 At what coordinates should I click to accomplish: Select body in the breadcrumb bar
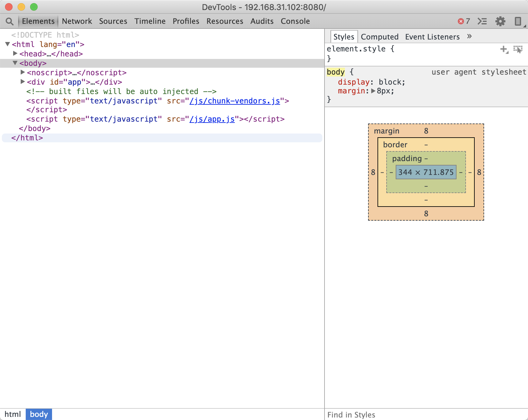coord(39,414)
